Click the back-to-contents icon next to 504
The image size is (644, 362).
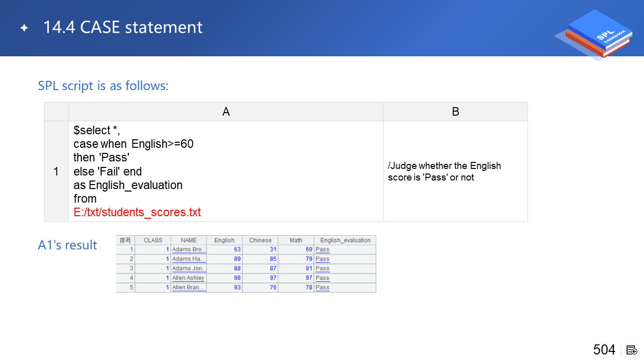tap(631, 350)
